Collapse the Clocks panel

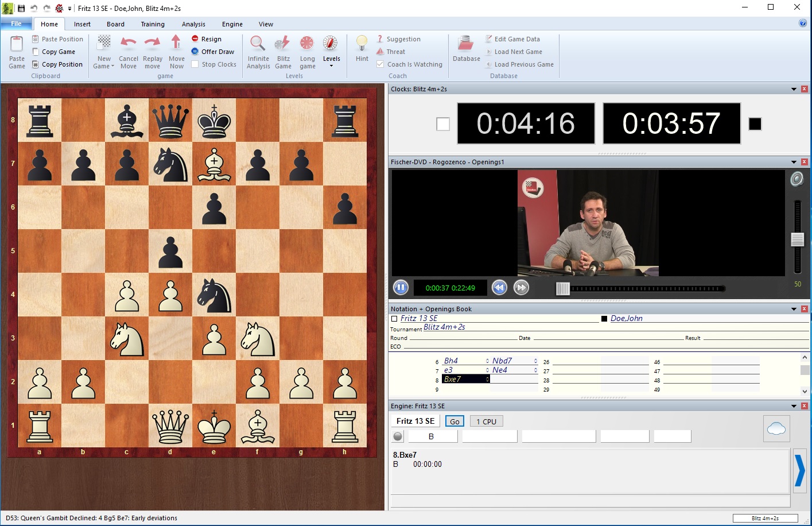point(795,89)
